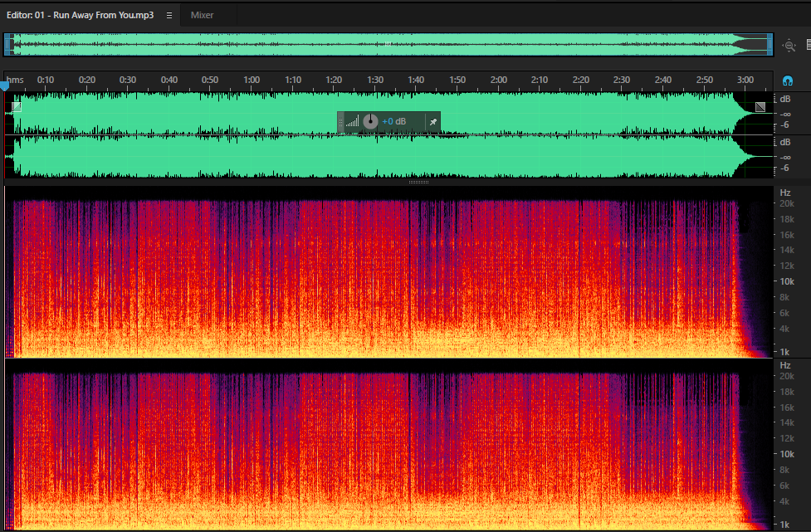The height and width of the screenshot is (532, 811).
Task: Click the upper channel -6 amplitude label
Action: tap(784, 124)
